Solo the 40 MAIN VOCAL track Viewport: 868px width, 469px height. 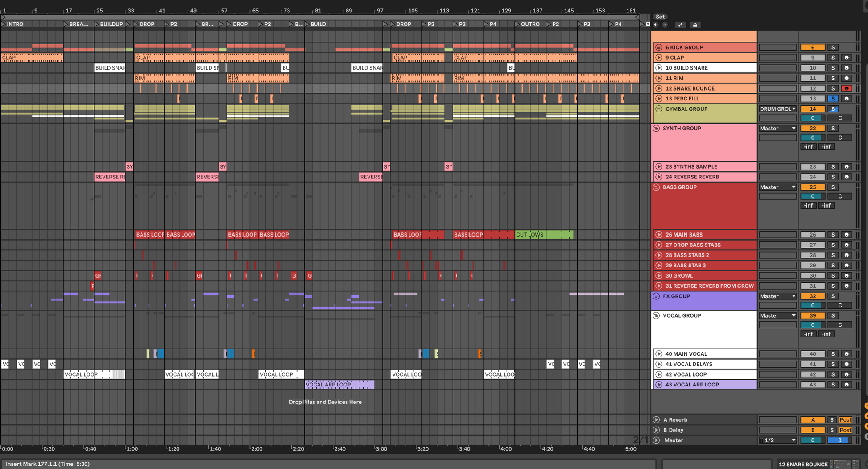(832, 354)
